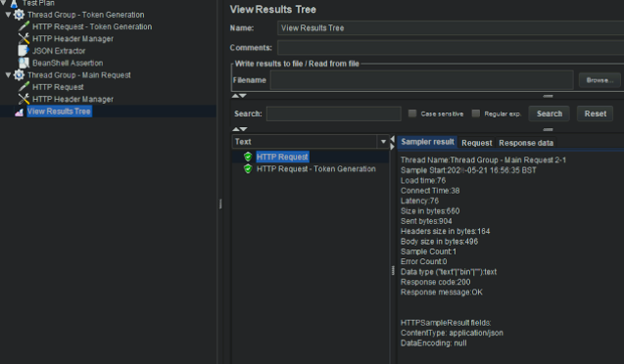Switch to the Response data tab

526,143
